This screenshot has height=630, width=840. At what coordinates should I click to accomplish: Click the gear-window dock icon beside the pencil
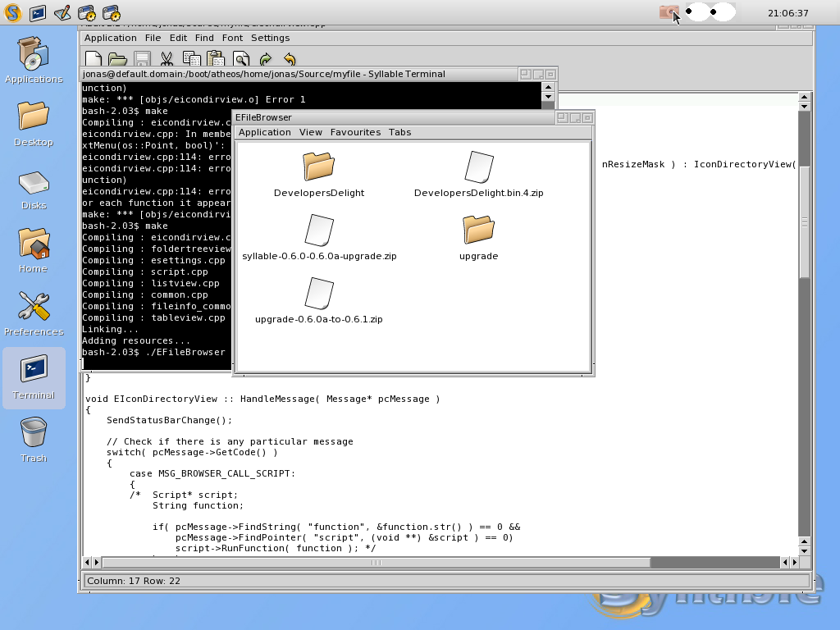tap(87, 13)
